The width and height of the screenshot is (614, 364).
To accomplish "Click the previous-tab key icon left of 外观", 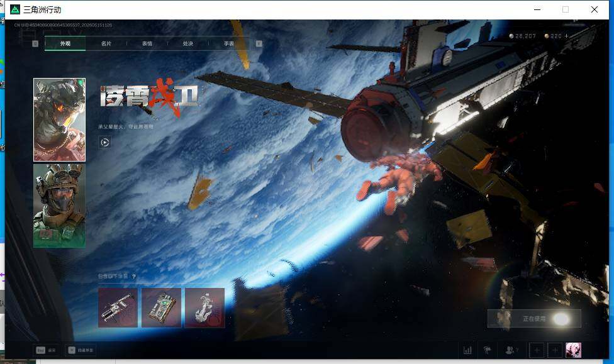I will click(x=35, y=43).
